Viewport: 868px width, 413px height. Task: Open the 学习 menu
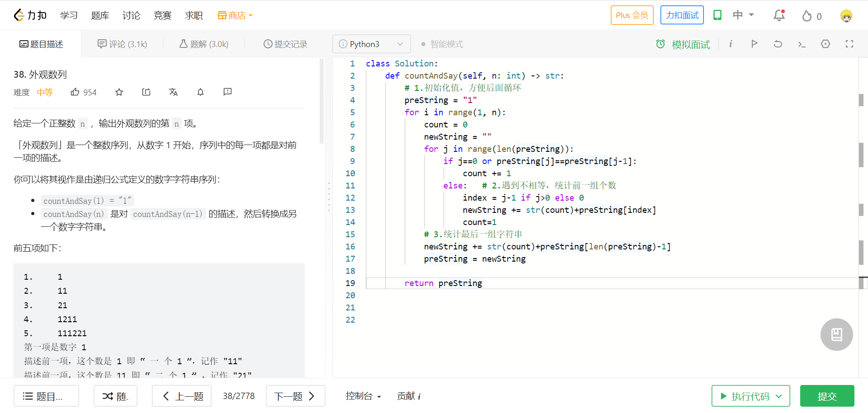click(69, 15)
